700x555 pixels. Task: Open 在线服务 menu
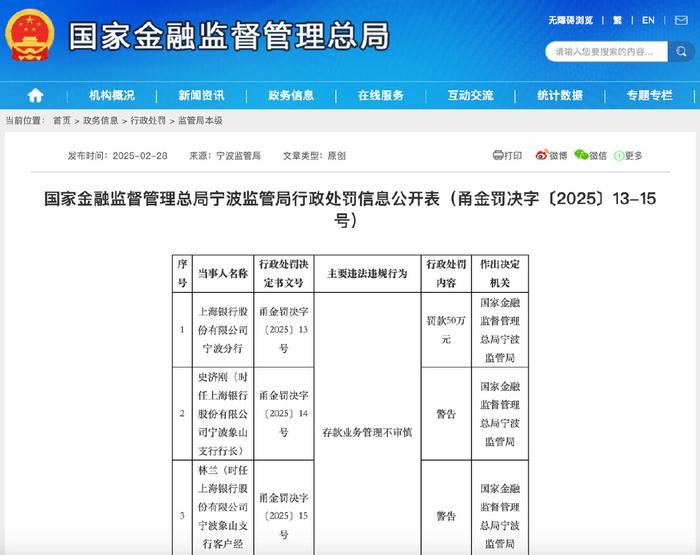(x=381, y=95)
